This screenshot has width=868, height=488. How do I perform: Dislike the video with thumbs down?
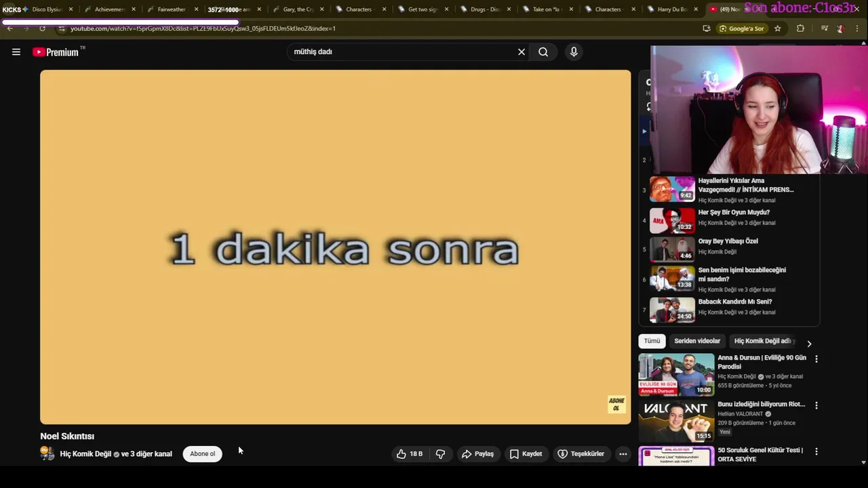pyautogui.click(x=441, y=454)
